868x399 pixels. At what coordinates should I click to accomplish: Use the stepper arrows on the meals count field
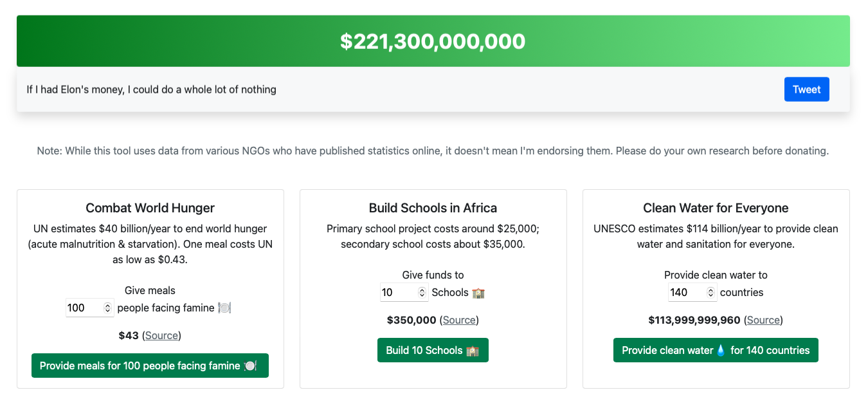point(107,308)
